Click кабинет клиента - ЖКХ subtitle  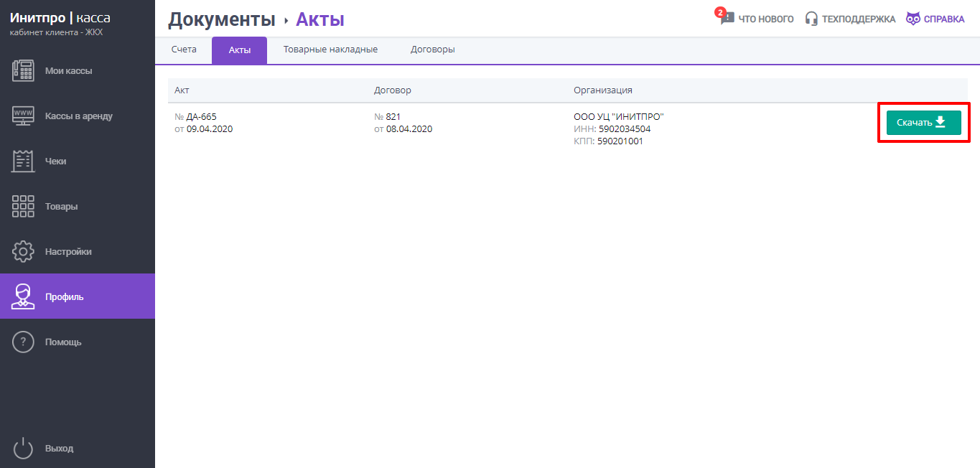[56, 32]
